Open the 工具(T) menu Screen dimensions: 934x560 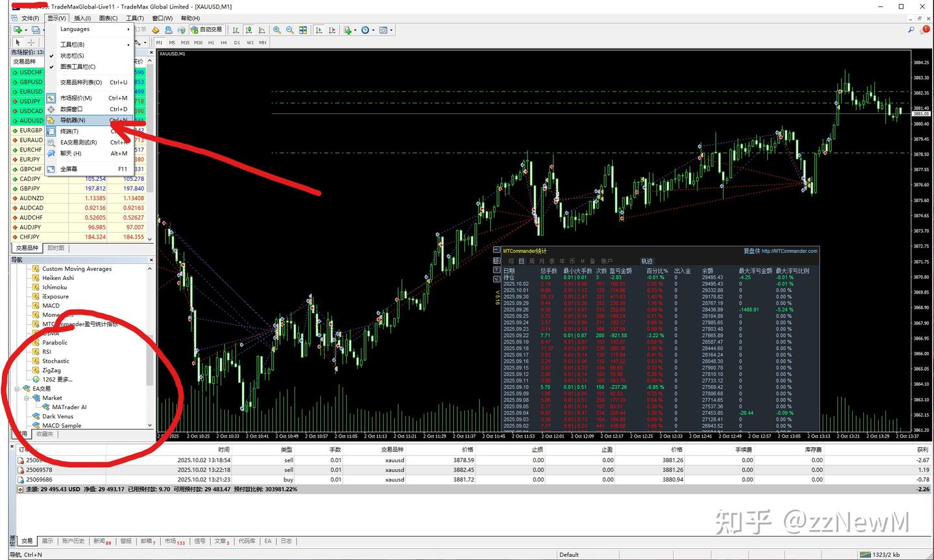(135, 18)
